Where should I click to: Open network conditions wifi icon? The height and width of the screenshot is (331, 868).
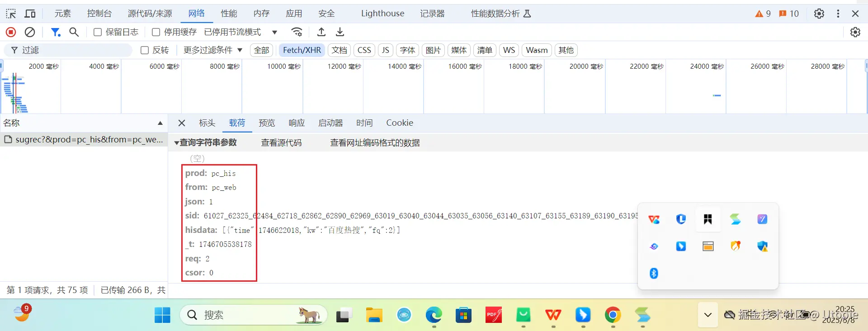(x=297, y=32)
